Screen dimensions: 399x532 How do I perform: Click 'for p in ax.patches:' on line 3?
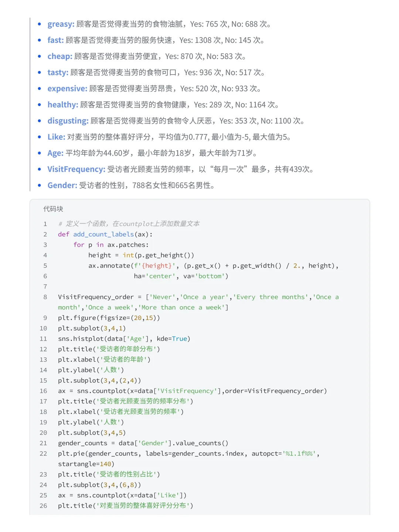pyautogui.click(x=111, y=245)
